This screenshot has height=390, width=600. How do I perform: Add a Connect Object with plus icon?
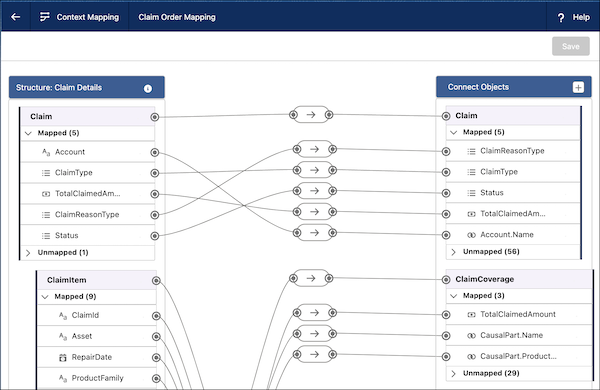click(578, 87)
